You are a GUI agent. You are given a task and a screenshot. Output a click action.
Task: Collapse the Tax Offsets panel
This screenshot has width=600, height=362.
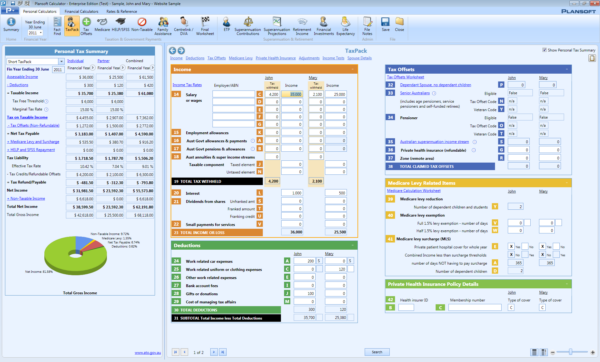pyautogui.click(x=567, y=69)
